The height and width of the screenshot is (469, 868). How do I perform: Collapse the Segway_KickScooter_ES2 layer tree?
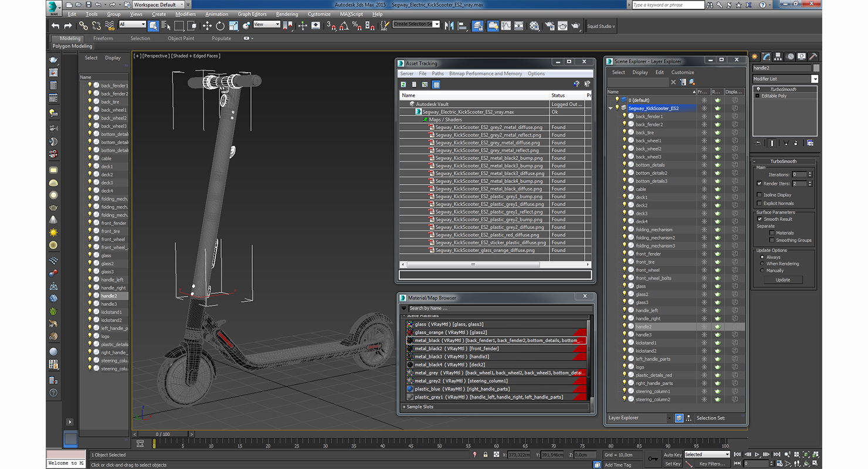[611, 108]
